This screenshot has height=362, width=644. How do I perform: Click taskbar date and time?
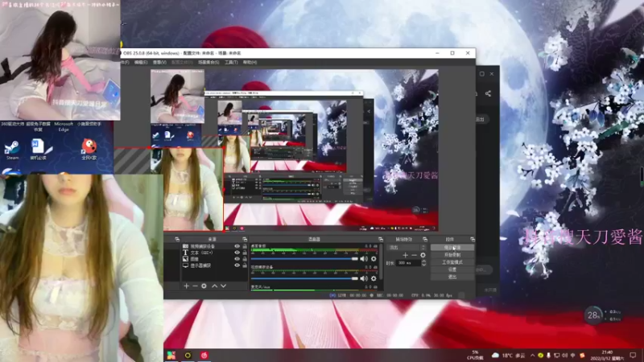[x=607, y=356]
